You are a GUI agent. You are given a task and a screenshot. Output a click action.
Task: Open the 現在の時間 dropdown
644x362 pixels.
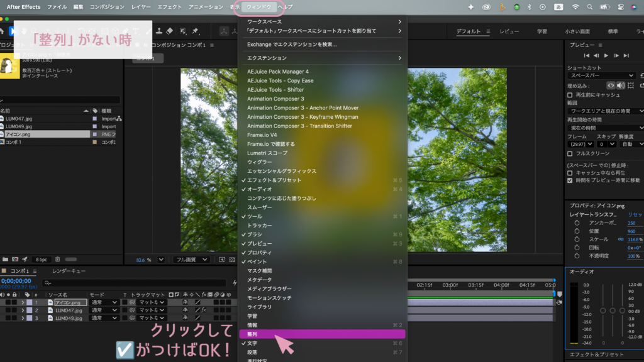606,128
